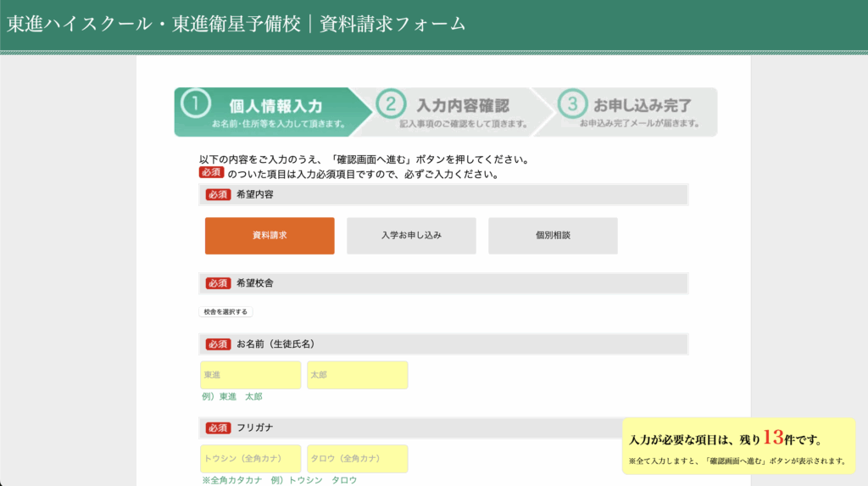Click the step 2 circled number icon
The image size is (868, 486).
390,104
